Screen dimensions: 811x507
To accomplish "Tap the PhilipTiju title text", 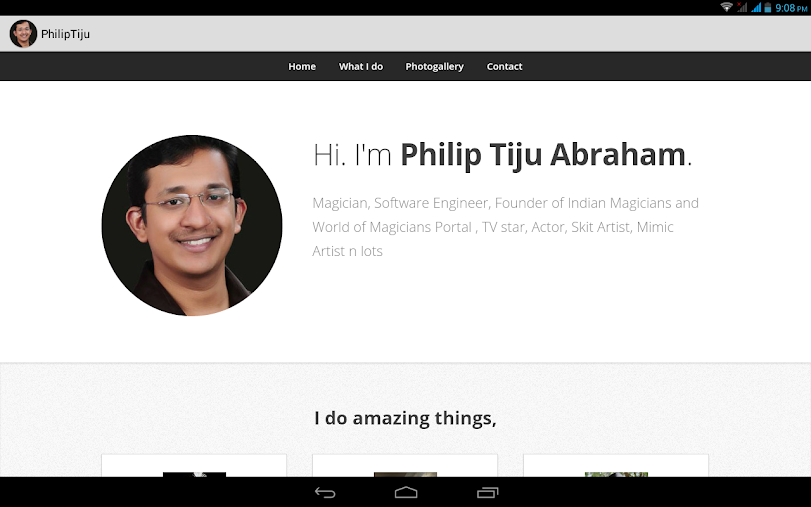I will (x=65, y=34).
